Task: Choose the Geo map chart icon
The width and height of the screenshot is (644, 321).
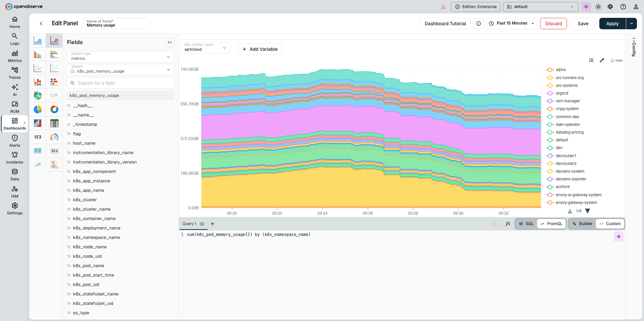Action: 38,96
